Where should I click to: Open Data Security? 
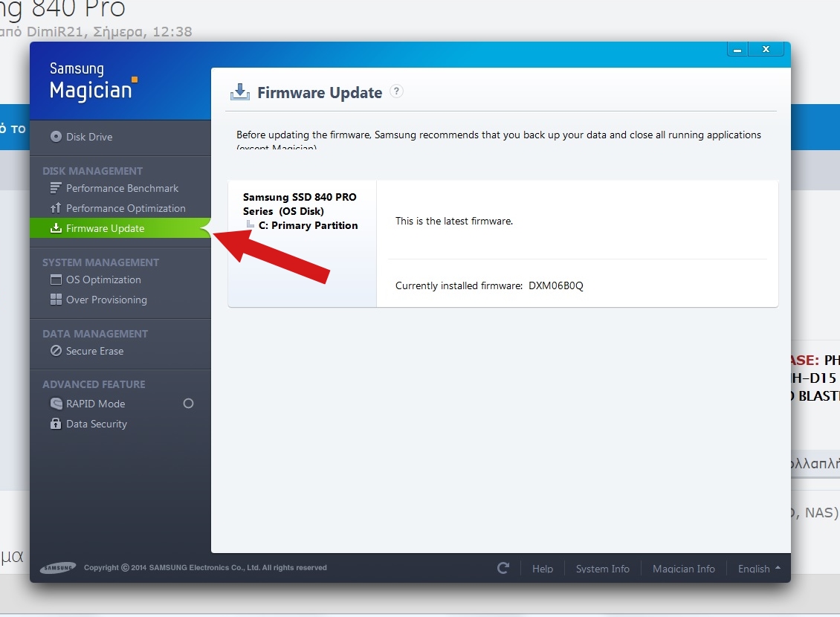(97, 424)
